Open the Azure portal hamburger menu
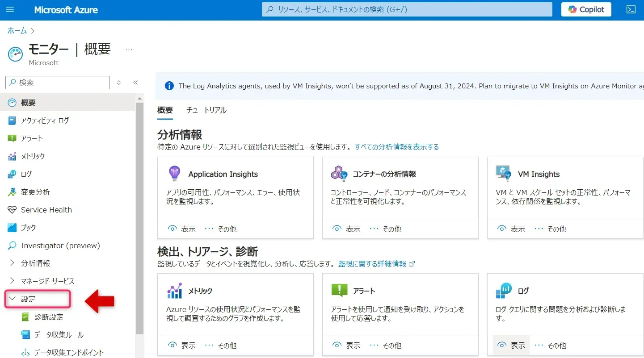Image resolution: width=644 pixels, height=358 pixels. (10, 9)
